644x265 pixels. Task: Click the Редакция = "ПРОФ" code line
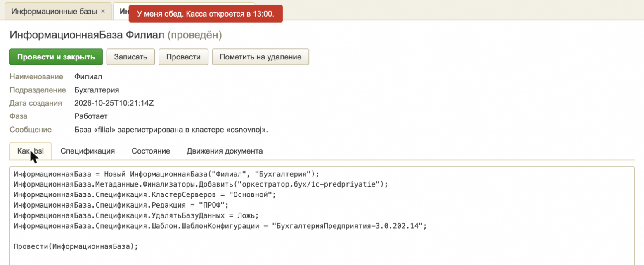[x=121, y=205]
